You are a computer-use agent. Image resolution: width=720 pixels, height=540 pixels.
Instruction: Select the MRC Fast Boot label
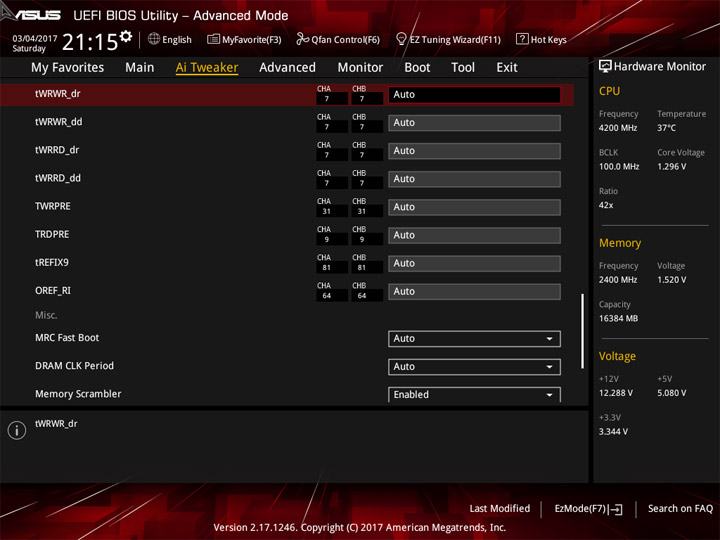pyautogui.click(x=67, y=338)
